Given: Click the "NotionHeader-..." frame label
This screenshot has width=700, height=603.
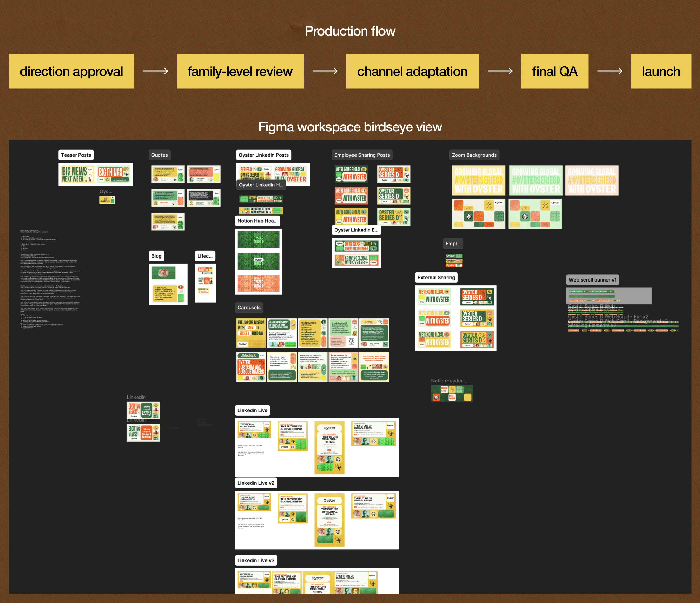Looking at the screenshot, I should (x=450, y=381).
